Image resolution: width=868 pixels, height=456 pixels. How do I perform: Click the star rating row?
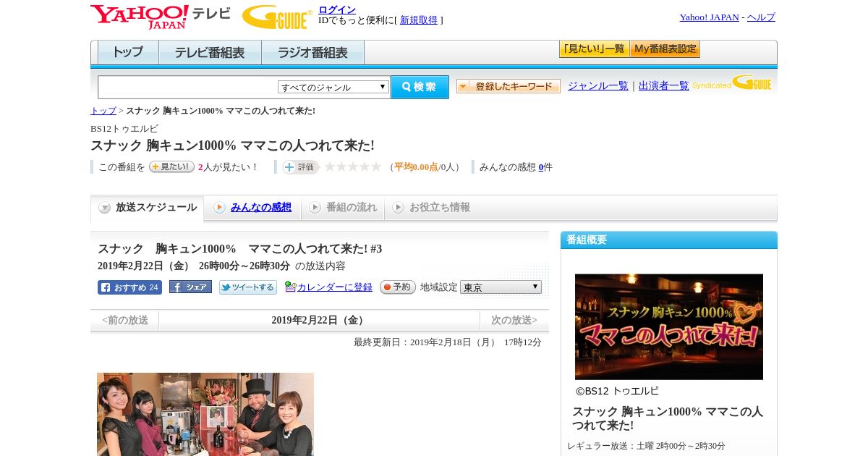352,167
